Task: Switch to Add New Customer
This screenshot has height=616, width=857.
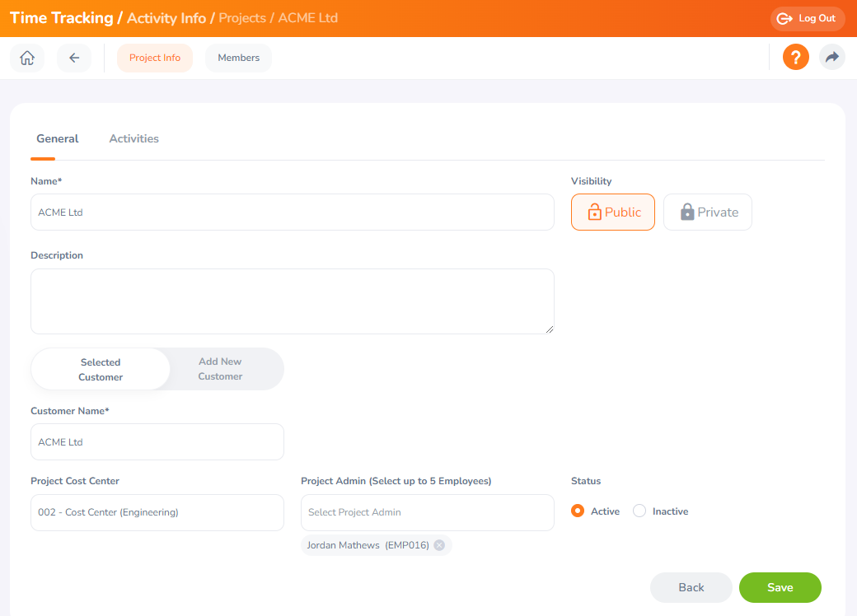Action: pyautogui.click(x=220, y=369)
